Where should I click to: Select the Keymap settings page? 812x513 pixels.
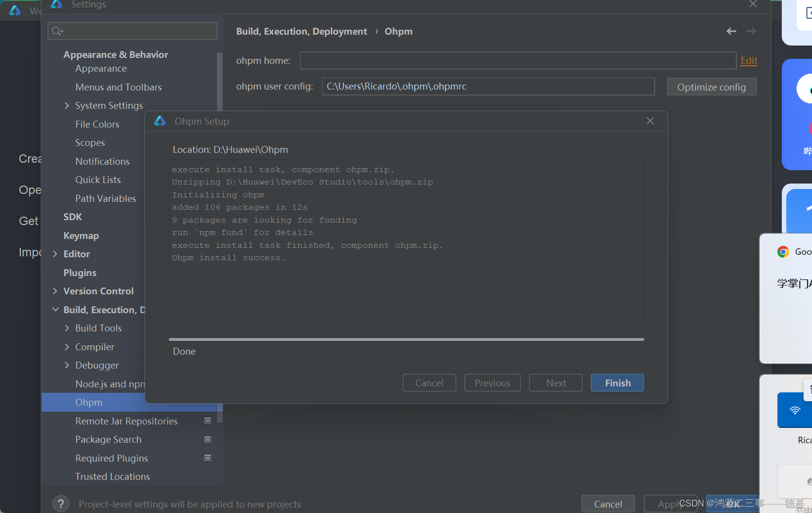pos(81,235)
